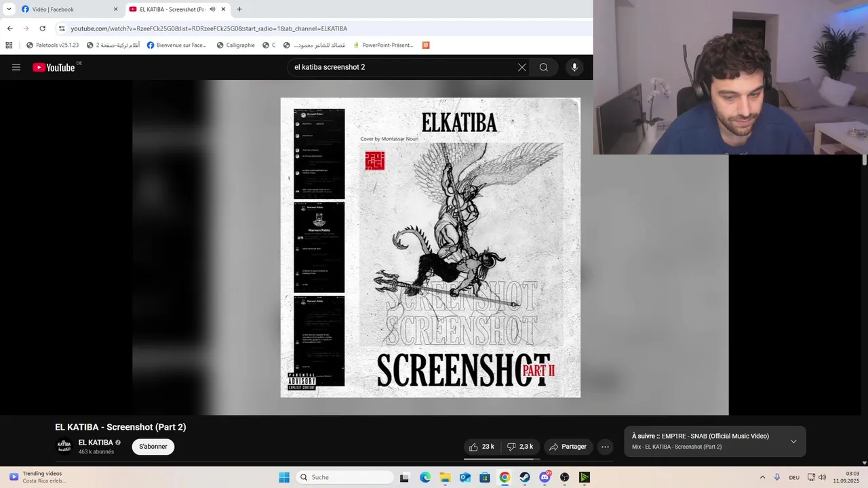Open the Windows Start menu

[x=284, y=477]
